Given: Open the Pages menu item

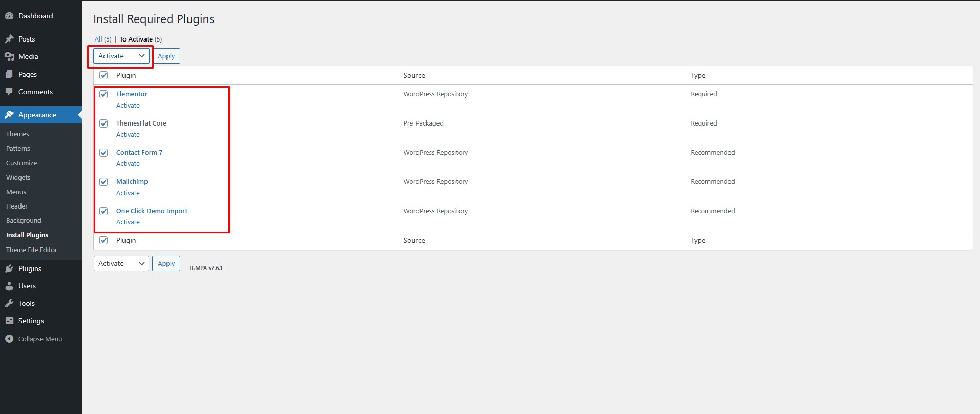Looking at the screenshot, I should pos(41,74).
